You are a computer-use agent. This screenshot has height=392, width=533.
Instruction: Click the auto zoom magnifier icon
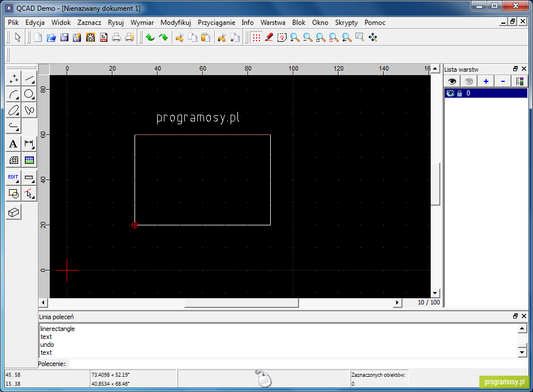click(x=320, y=37)
